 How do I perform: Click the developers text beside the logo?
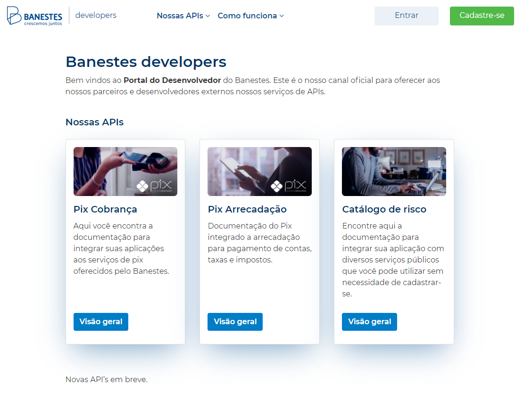[96, 16]
